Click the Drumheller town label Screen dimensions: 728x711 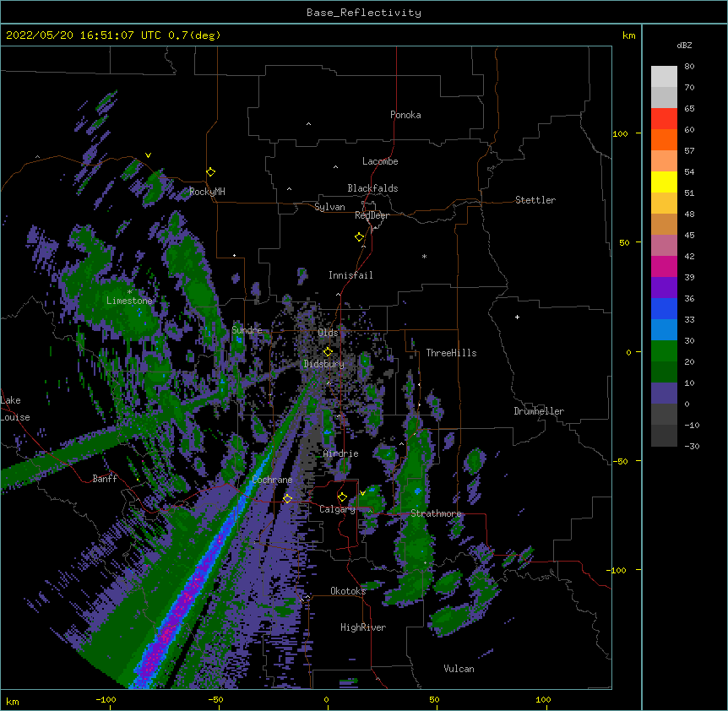pos(539,411)
